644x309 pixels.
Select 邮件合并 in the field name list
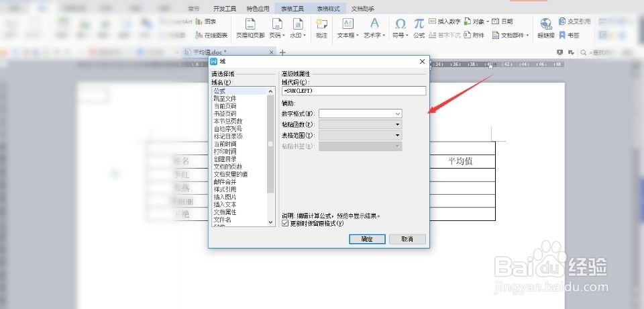tap(225, 181)
